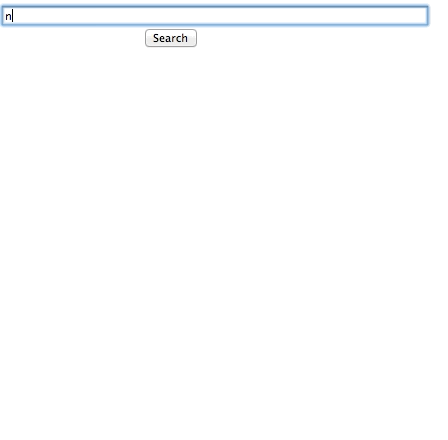The image size is (448, 440).
Task: Click the focused input's empty area
Action: (220, 15)
